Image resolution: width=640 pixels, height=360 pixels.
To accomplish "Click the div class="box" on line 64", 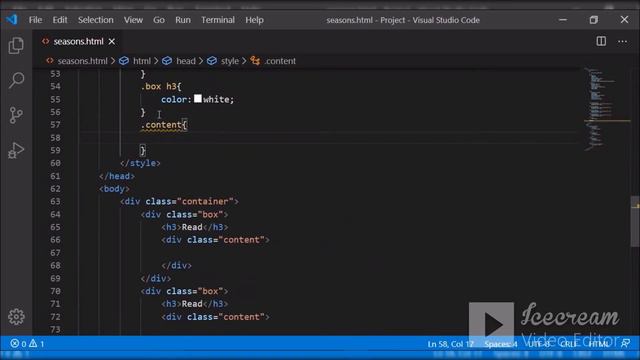I will [184, 215].
